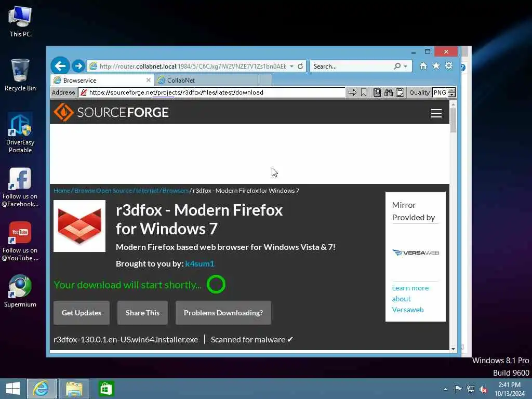Open the IE Tools gear icon
The width and height of the screenshot is (532, 399).
click(x=449, y=66)
